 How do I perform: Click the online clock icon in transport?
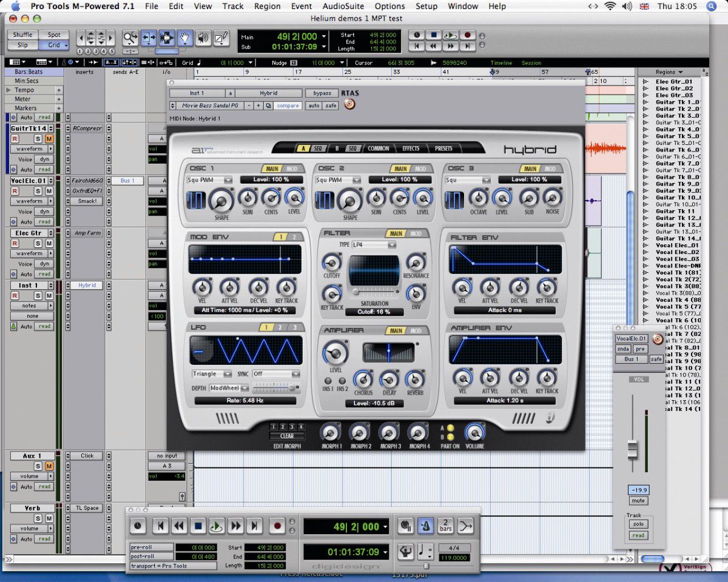pyautogui.click(x=138, y=526)
